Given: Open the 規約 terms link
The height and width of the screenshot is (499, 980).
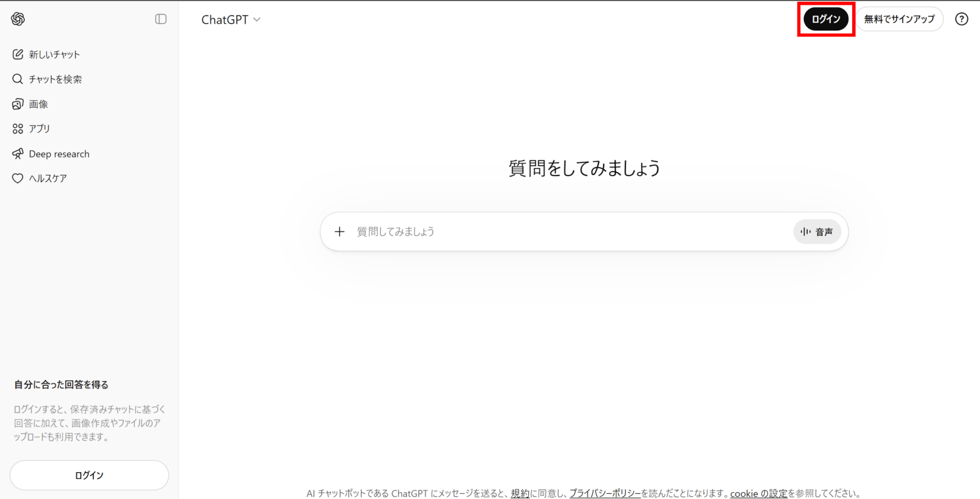Looking at the screenshot, I should tap(520, 493).
